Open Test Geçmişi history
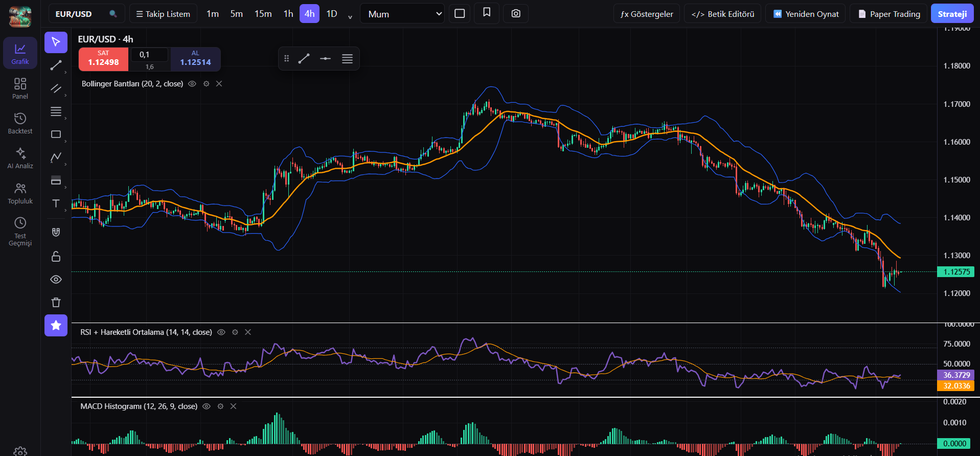Screen dimensions: 980x456 20,231
